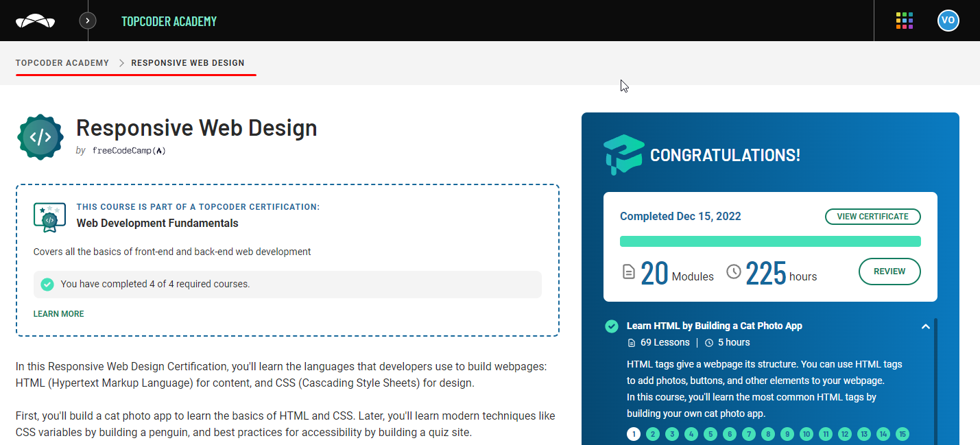Image resolution: width=980 pixels, height=445 pixels.
Task: Click the clock icon next to 225 hours
Action: [734, 272]
